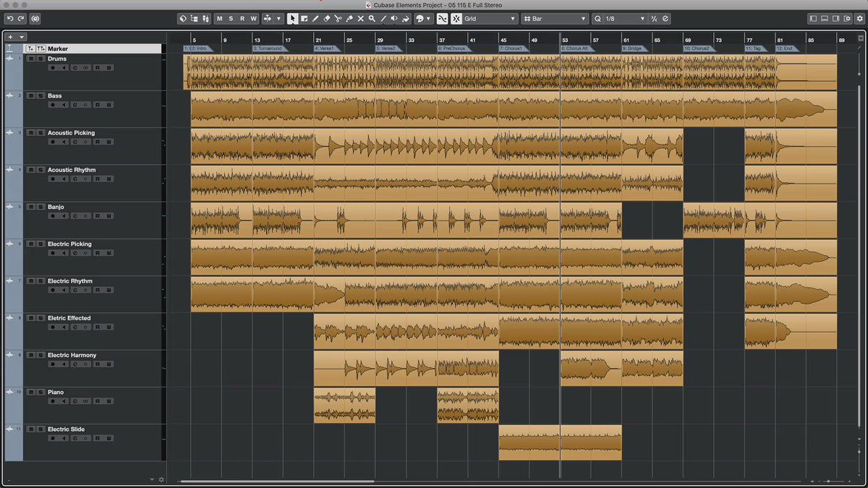Select the Eraser tool in toolbar

(326, 19)
